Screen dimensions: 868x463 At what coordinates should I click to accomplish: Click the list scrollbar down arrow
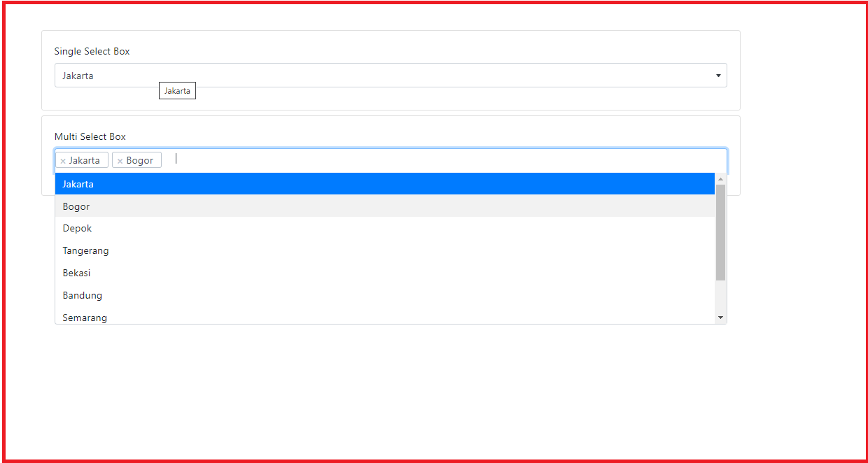(x=720, y=318)
